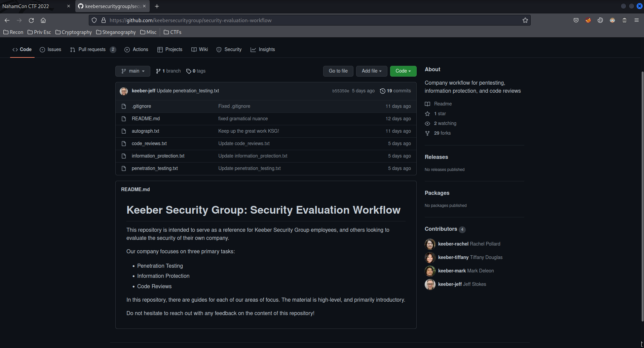This screenshot has width=644, height=348.
Task: Click keeber-mark avatar thumbnail
Action: [x=430, y=271]
